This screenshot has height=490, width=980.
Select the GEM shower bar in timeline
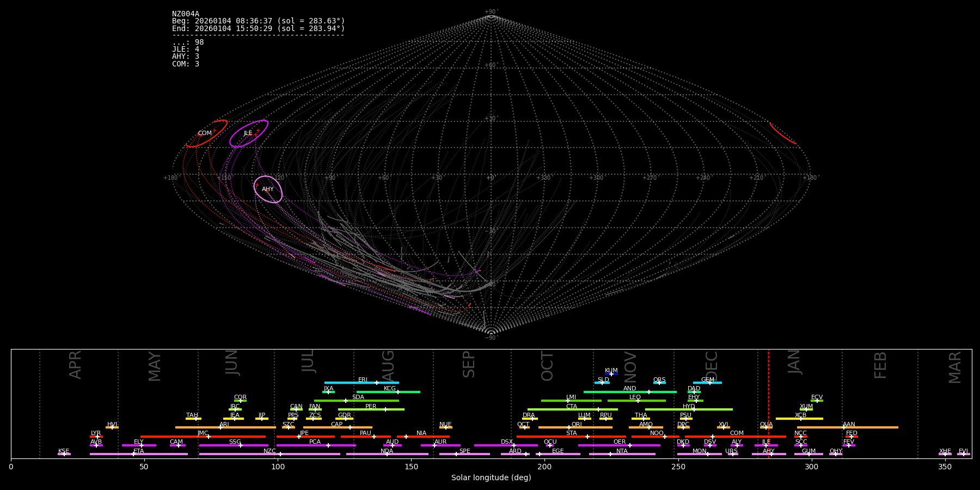click(x=707, y=383)
